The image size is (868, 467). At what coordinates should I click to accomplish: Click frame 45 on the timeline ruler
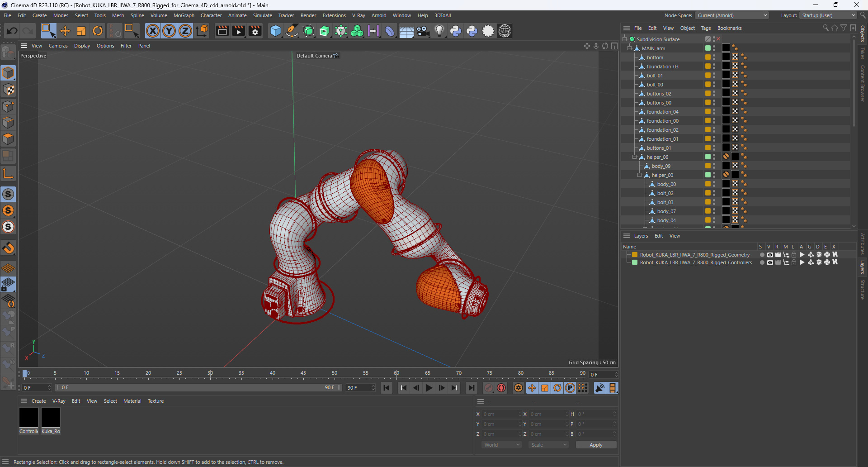coord(303,374)
